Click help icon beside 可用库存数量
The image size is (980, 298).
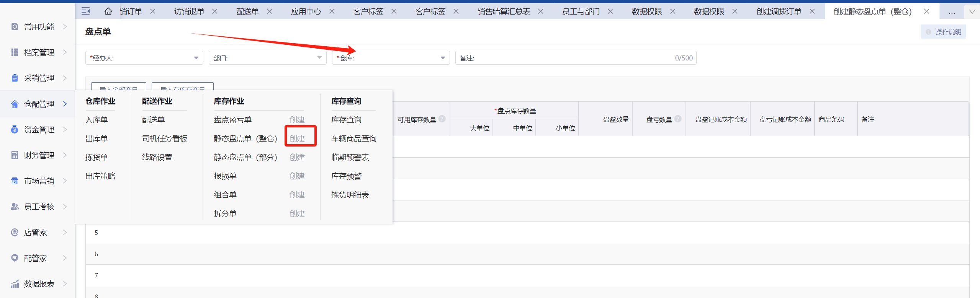(442, 119)
